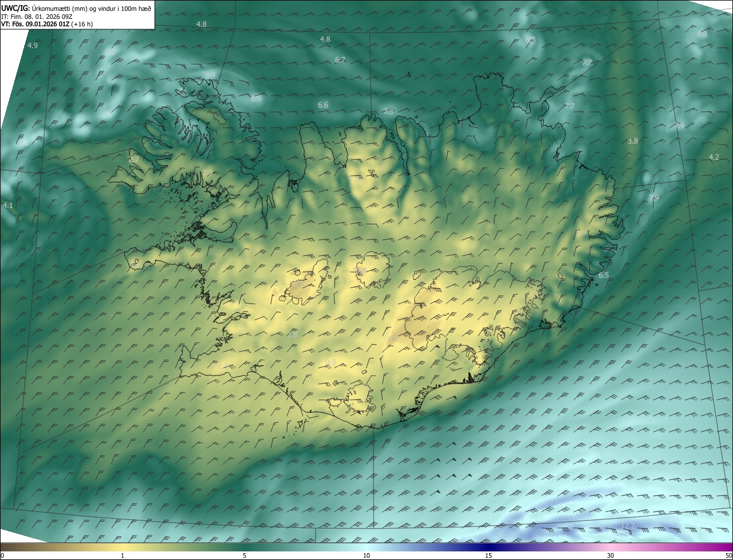Click the 3.8 value label east of Iceland

pyautogui.click(x=633, y=141)
